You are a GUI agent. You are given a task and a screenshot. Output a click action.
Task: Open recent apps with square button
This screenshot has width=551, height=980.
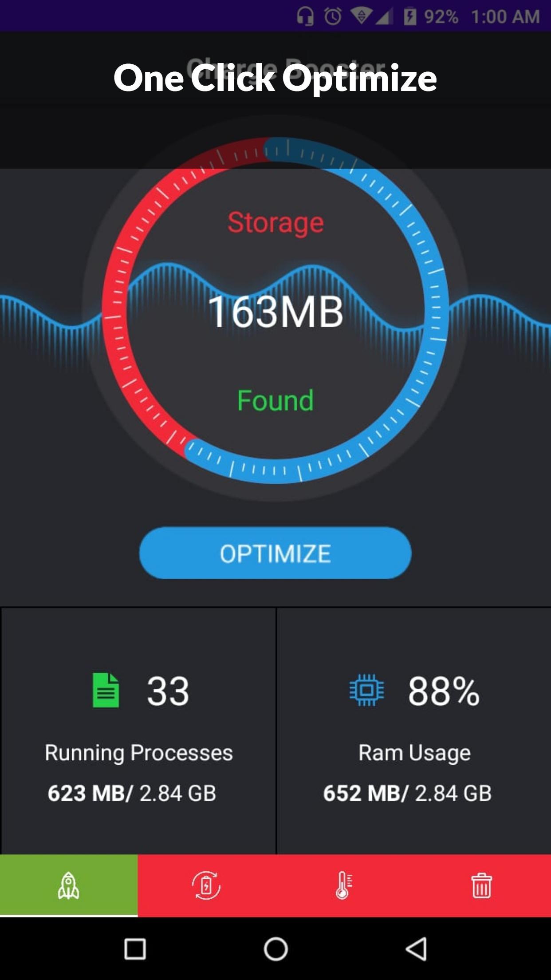(x=135, y=949)
